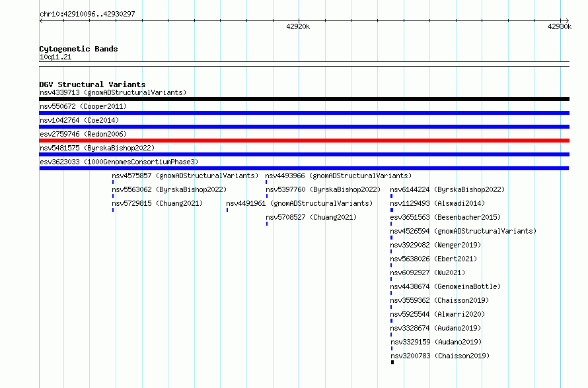Click the 42920k ruler tick label
Screen dimensions: 588x388
(x=298, y=26)
